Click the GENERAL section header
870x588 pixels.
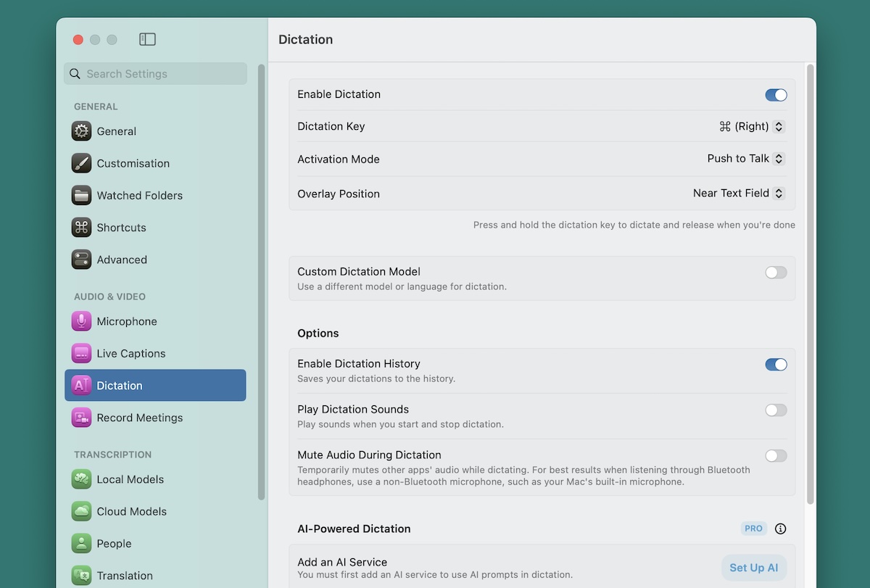[x=96, y=107]
